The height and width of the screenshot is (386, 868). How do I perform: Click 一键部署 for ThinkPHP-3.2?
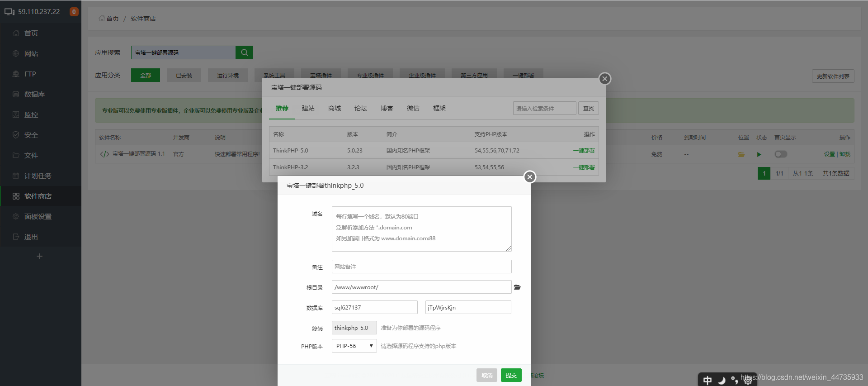tap(584, 167)
